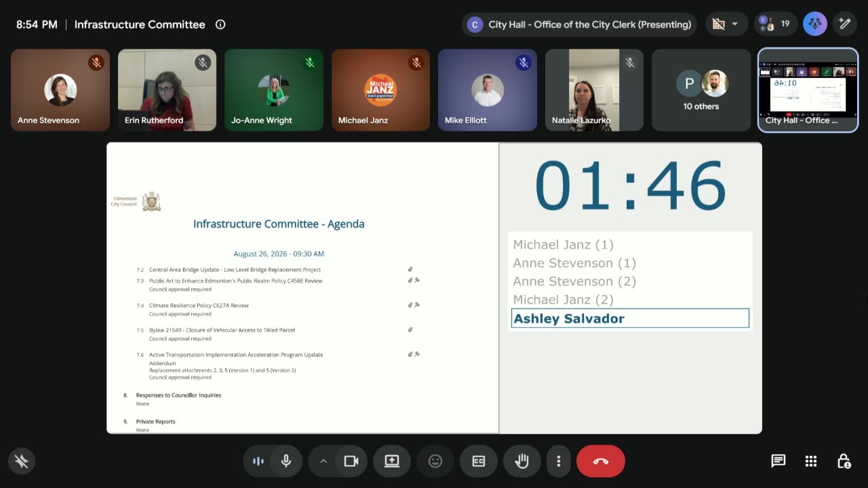Turn on closed captions
The image size is (868, 488).
pyautogui.click(x=479, y=462)
